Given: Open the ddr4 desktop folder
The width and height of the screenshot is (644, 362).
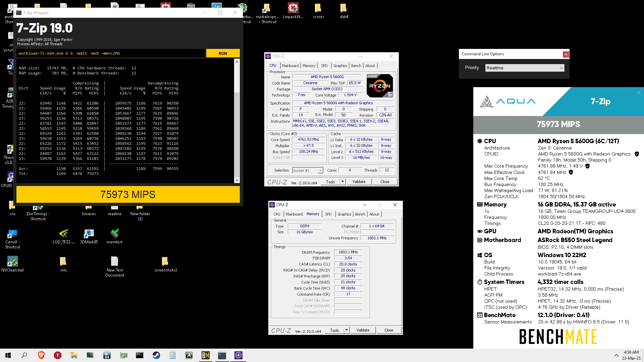Looking at the screenshot, I should [344, 11].
